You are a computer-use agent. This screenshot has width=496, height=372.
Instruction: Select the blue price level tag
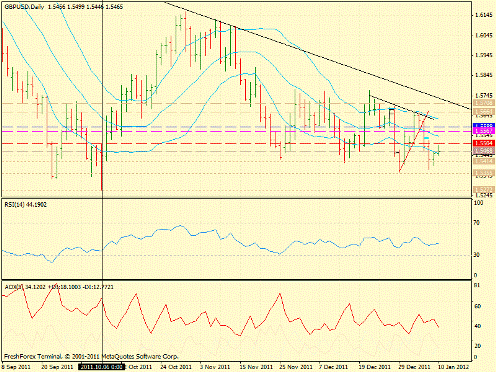coord(483,125)
